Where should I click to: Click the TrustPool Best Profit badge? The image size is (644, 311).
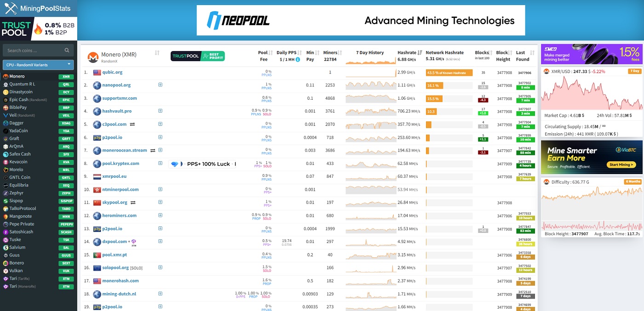coord(197,56)
